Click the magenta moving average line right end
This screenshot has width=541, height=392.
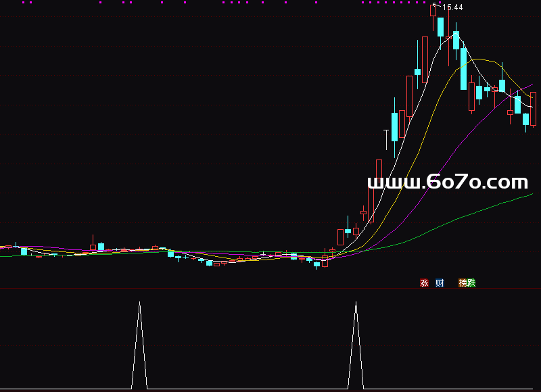[531, 86]
